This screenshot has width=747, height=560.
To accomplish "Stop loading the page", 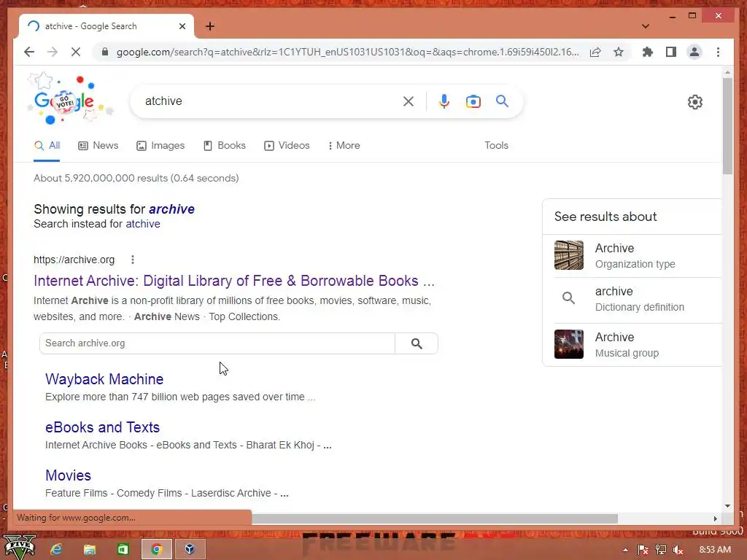I will 76,52.
